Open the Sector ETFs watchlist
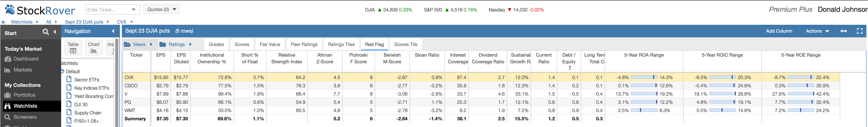 point(87,80)
